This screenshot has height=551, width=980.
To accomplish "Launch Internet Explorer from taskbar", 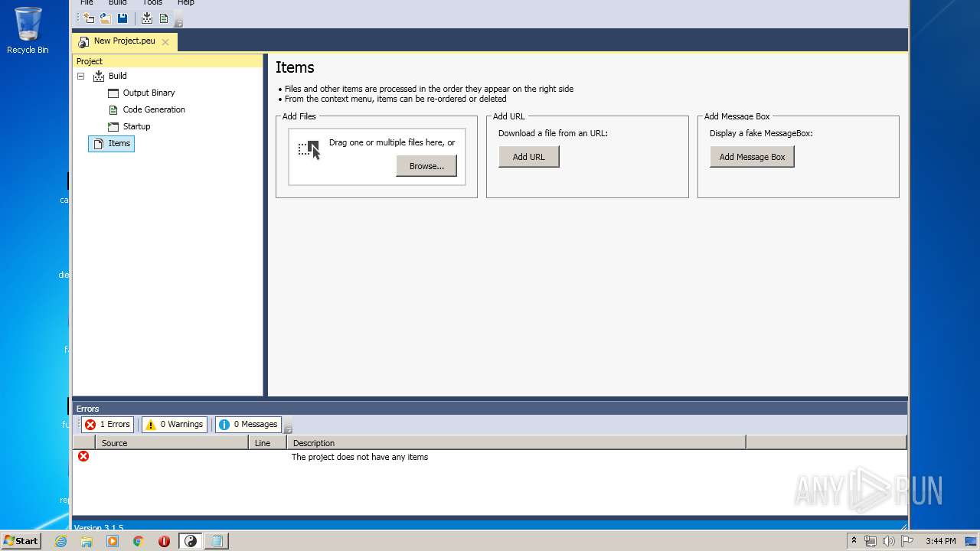I will click(x=60, y=541).
